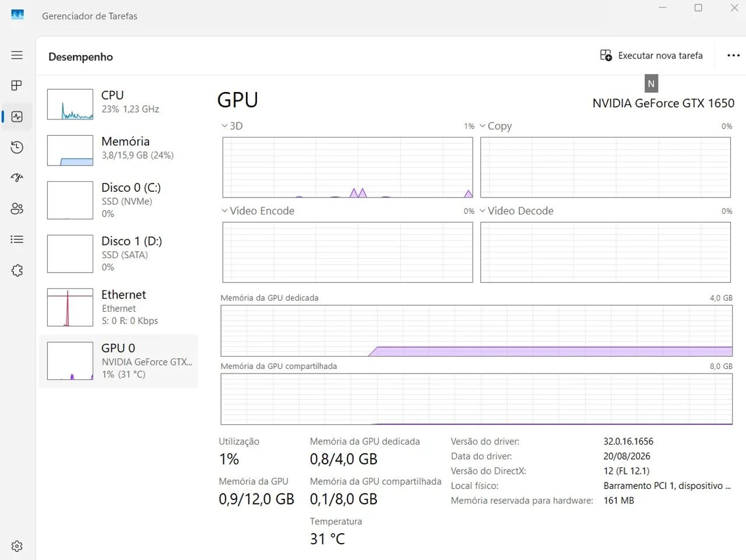Click the 1% Utilização value
Image resolution: width=746 pixels, height=560 pixels.
pyautogui.click(x=229, y=459)
